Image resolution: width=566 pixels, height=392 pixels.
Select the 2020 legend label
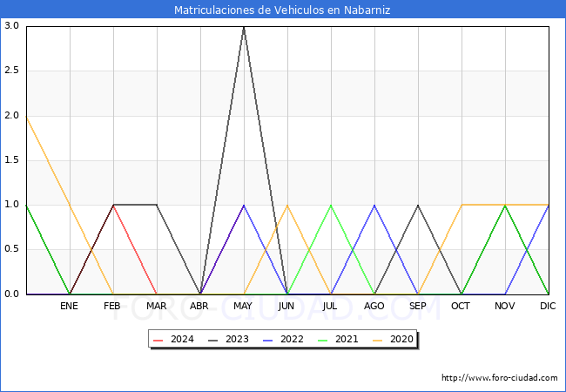pos(401,340)
